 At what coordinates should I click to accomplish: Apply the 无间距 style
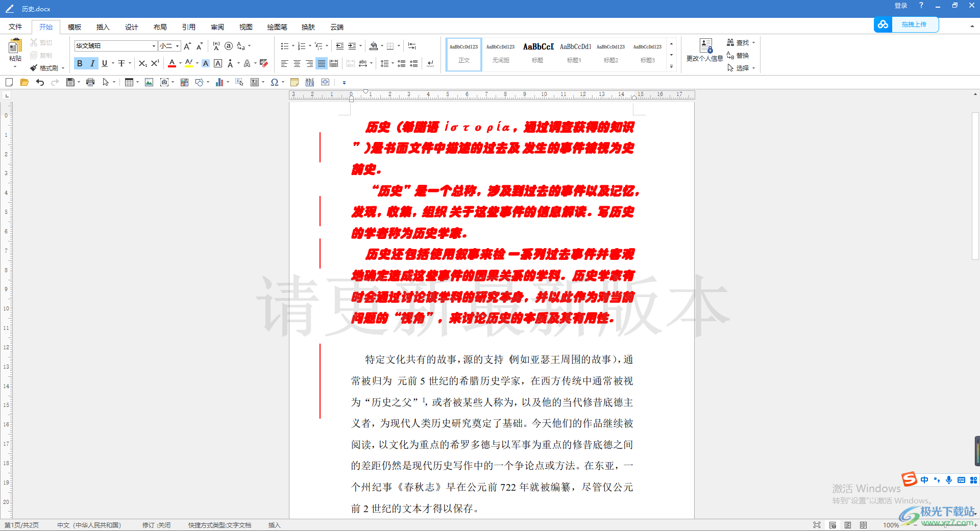click(501, 54)
